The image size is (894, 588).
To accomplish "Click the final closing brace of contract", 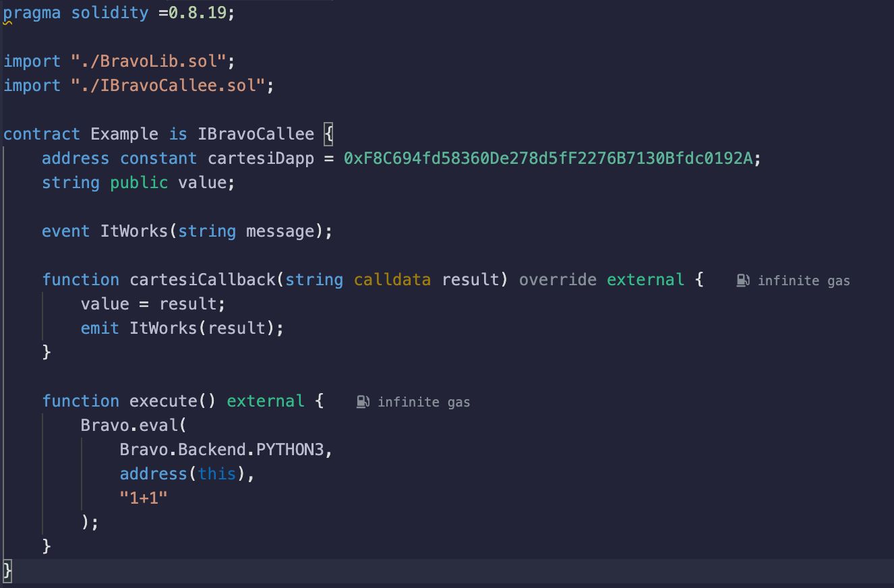I will coord(7,571).
